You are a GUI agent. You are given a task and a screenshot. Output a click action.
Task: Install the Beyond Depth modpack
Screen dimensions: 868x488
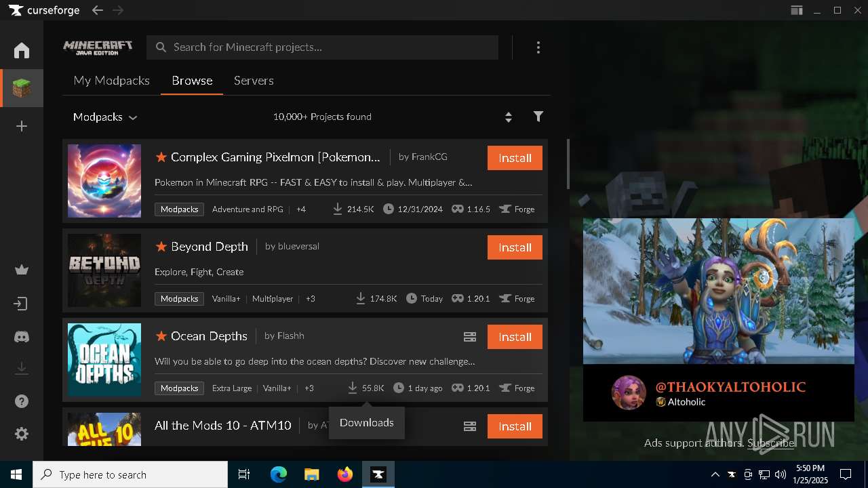[x=515, y=247]
